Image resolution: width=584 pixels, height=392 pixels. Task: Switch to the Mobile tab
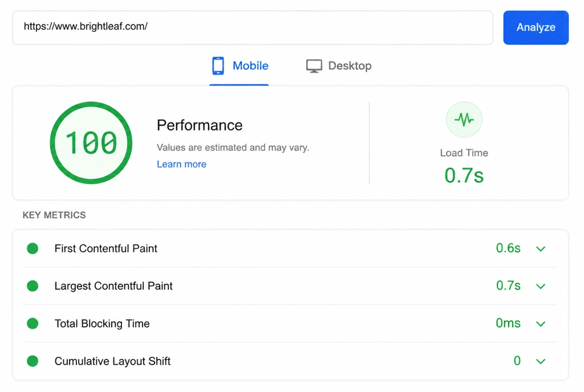239,66
